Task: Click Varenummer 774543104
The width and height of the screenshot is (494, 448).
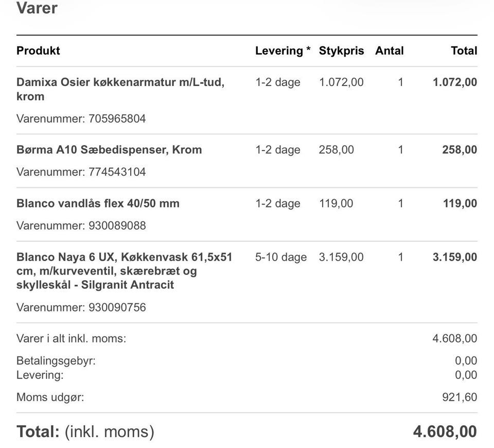Action: (x=81, y=172)
